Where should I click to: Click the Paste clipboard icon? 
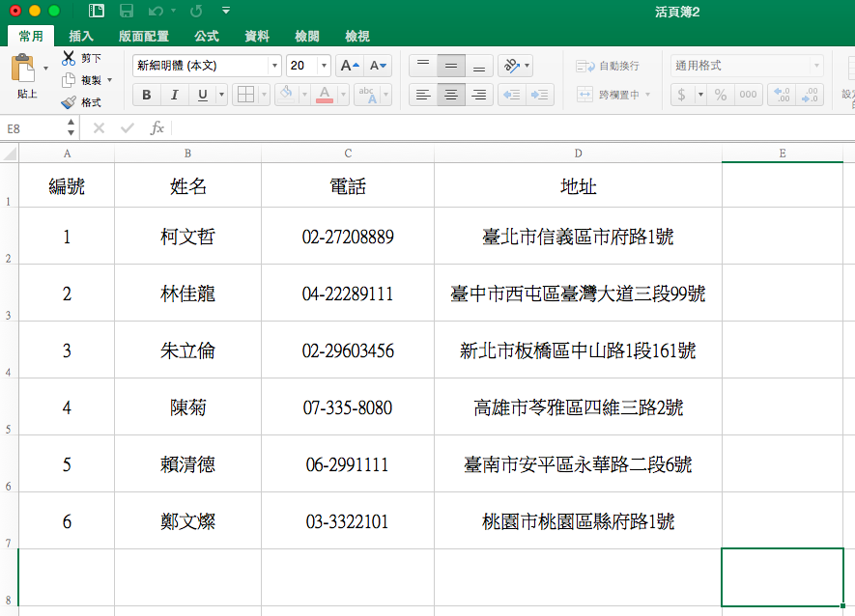click(x=23, y=70)
